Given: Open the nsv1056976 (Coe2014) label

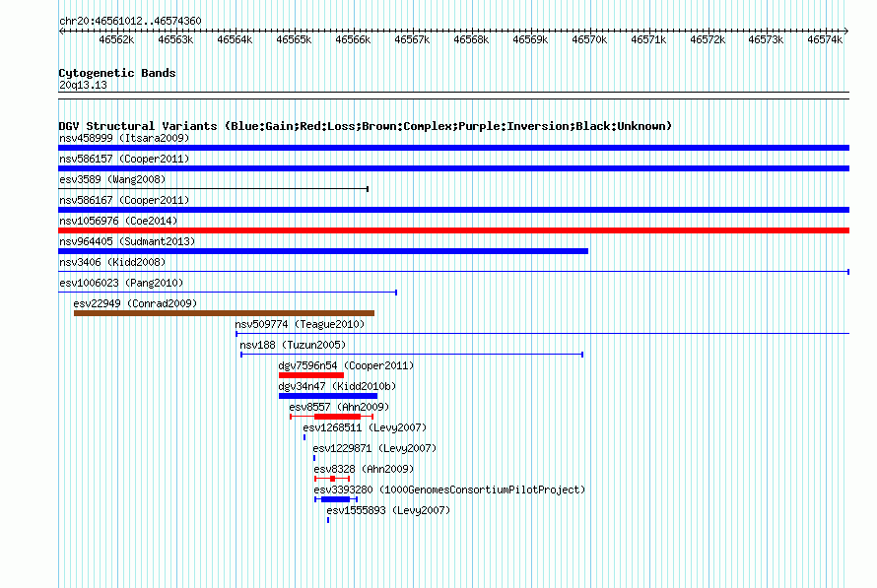Looking at the screenshot, I should 118,221.
